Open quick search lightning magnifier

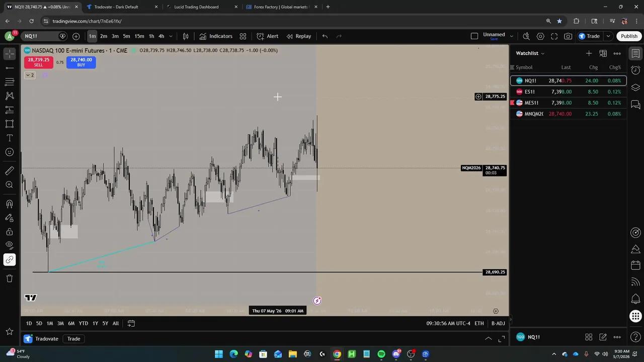pyautogui.click(x=526, y=36)
